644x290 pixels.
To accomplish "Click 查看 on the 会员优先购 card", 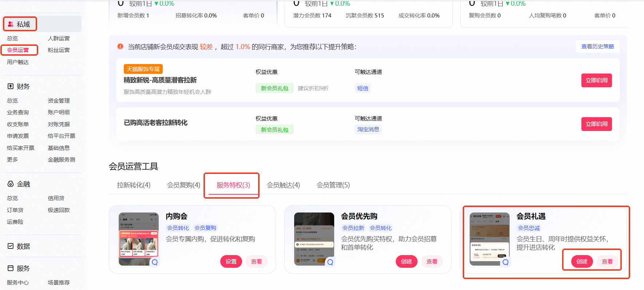I will 432,262.
